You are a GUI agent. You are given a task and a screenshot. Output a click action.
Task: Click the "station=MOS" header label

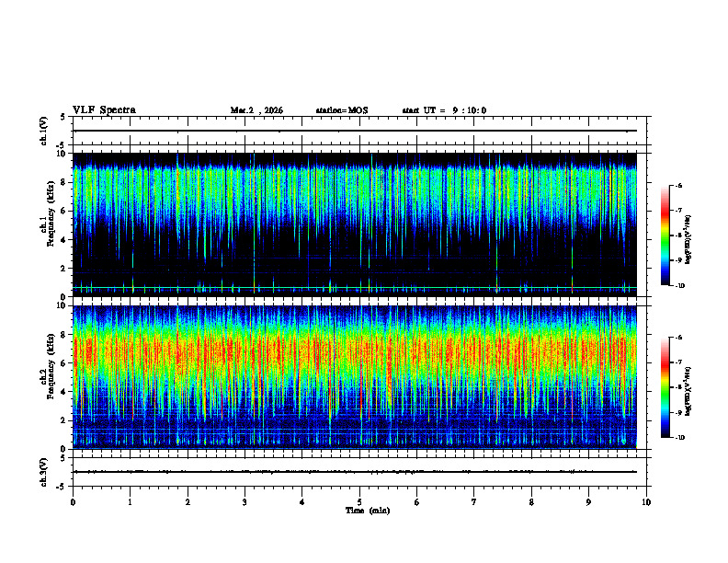pyautogui.click(x=342, y=110)
